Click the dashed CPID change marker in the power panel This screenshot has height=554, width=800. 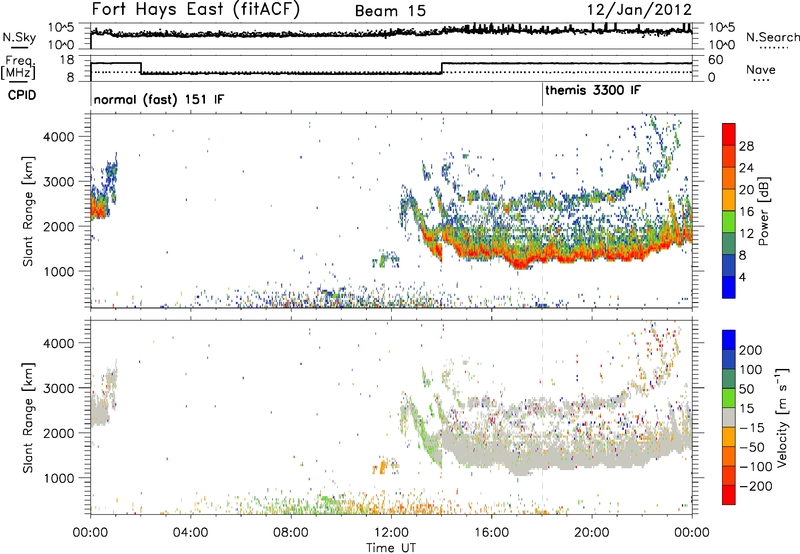point(542,211)
